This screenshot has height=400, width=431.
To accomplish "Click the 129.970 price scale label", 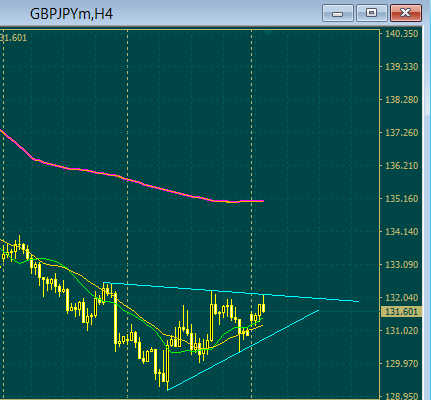I will [402, 363].
